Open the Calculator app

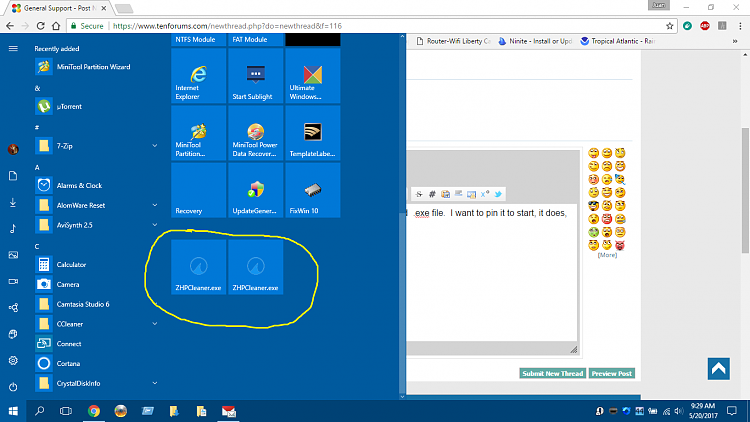click(x=96, y=264)
